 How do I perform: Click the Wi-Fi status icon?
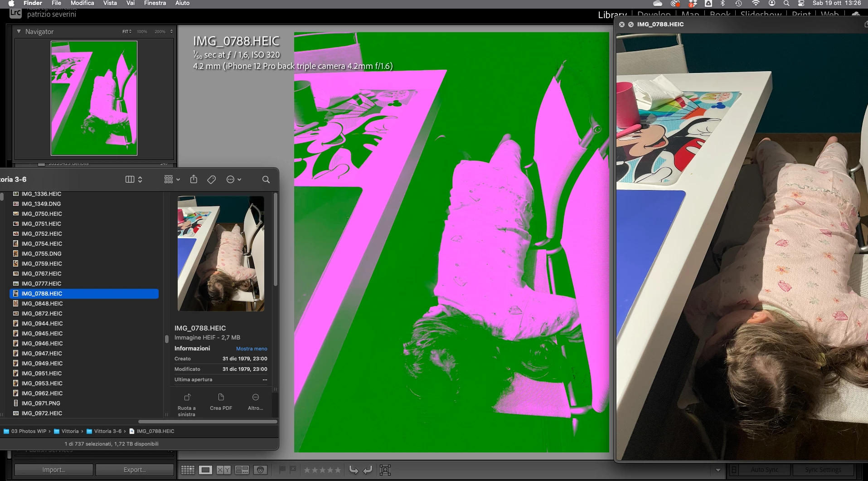pos(755,3)
